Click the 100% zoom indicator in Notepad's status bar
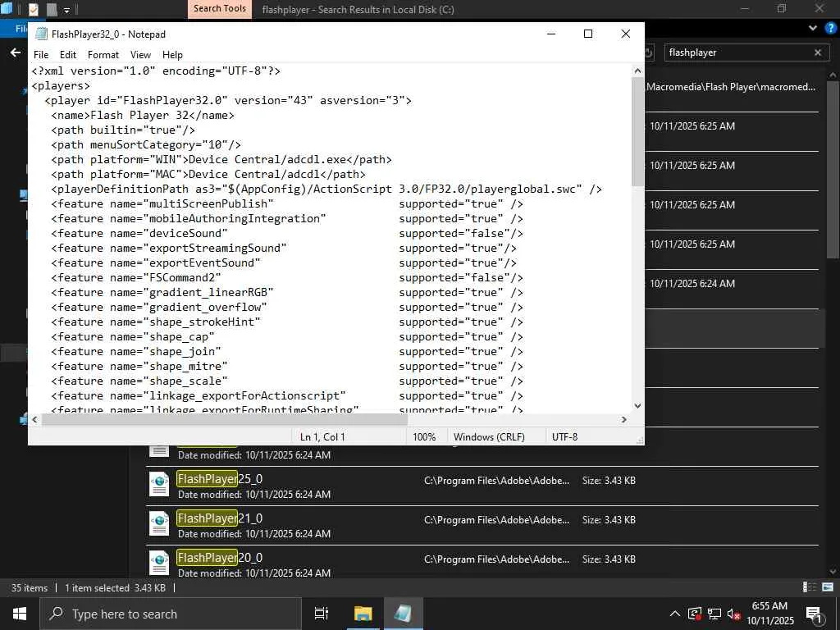840x630 pixels. coord(424,436)
